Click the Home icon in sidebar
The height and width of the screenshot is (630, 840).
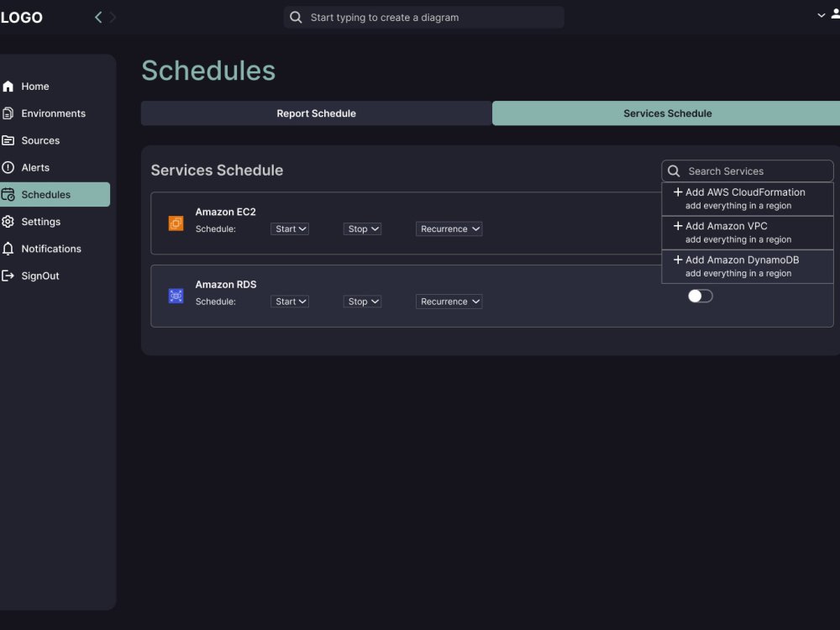point(8,87)
